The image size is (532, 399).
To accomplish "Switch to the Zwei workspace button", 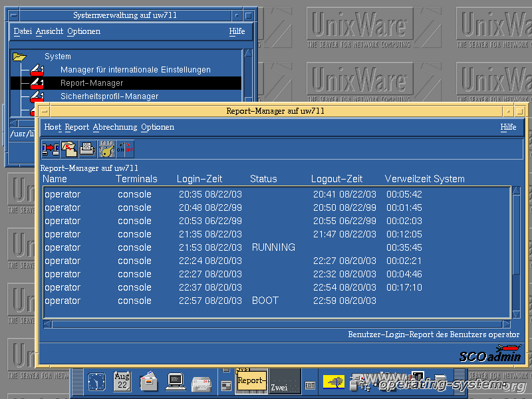I will click(x=285, y=381).
